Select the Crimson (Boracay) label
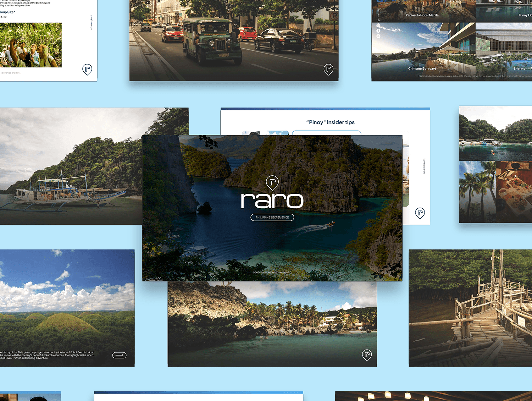The height and width of the screenshot is (401, 532). (x=422, y=68)
